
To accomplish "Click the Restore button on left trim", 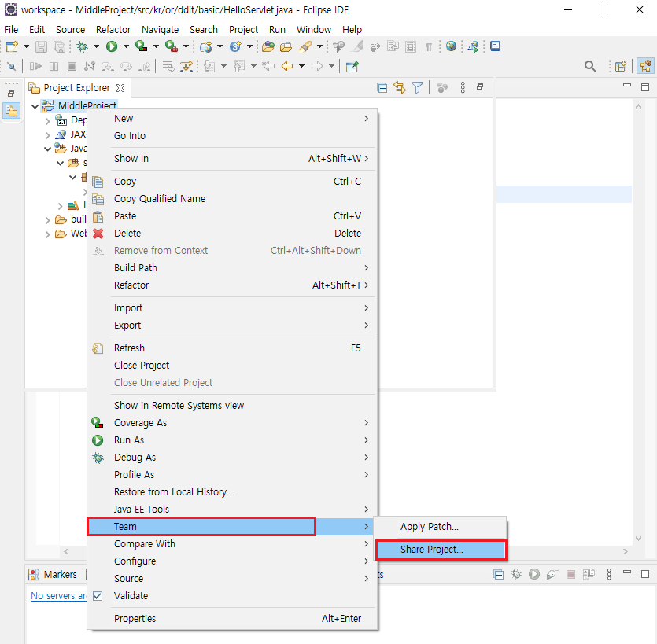I will point(11,94).
